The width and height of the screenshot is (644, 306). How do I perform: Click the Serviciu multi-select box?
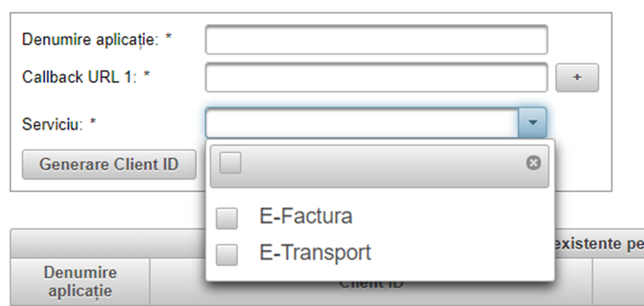[x=362, y=123]
